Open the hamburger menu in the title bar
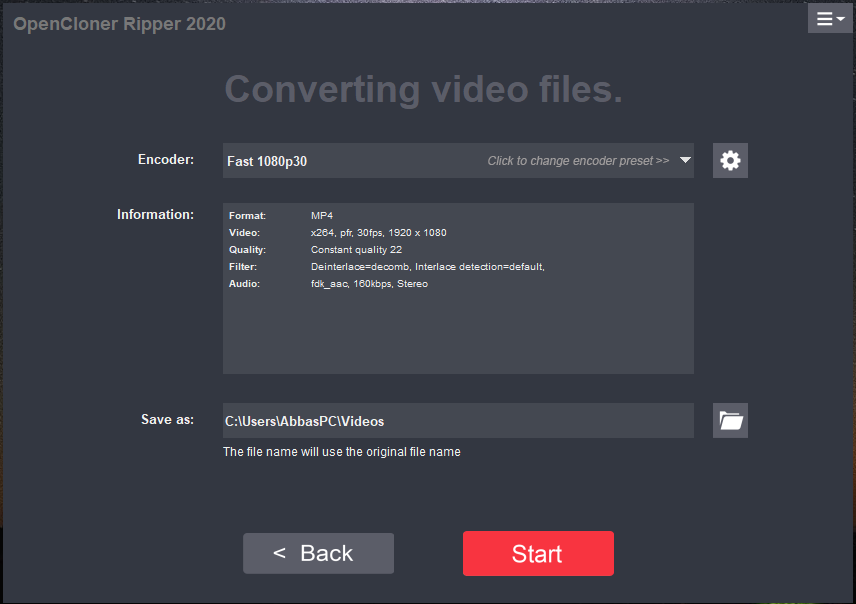The width and height of the screenshot is (856, 604). point(830,19)
